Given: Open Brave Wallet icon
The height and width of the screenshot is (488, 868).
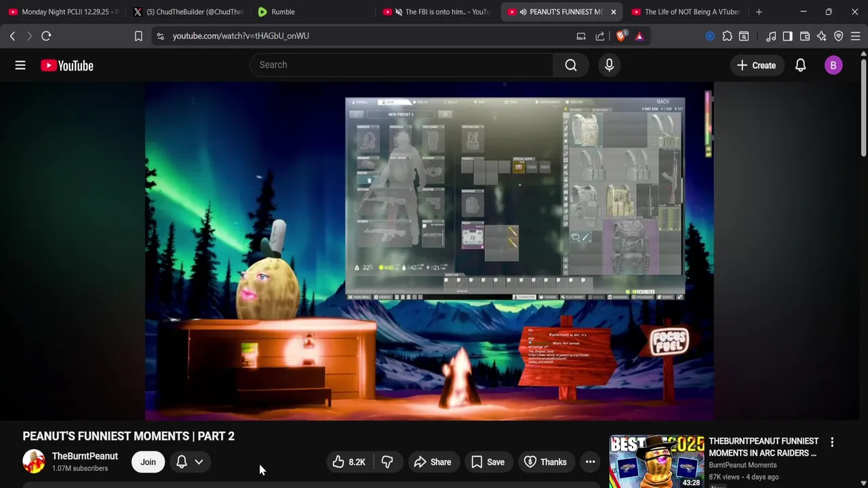Looking at the screenshot, I should click(805, 36).
